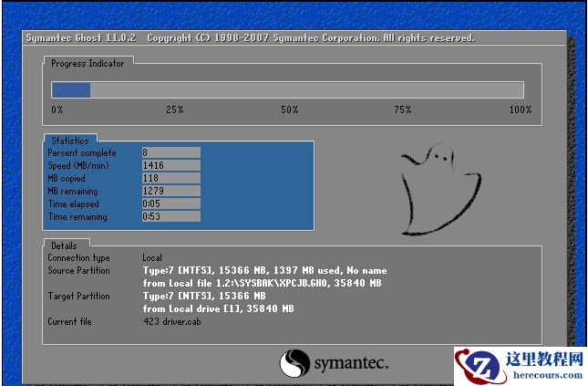Click the progress bar unfilled track
This screenshot has width=588, height=386.
[x=306, y=90]
